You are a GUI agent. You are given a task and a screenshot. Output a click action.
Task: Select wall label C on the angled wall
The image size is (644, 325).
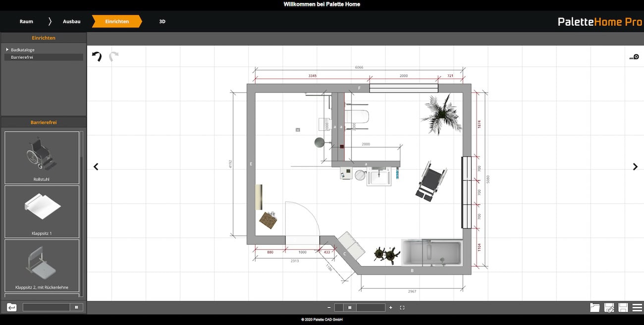pyautogui.click(x=345, y=254)
